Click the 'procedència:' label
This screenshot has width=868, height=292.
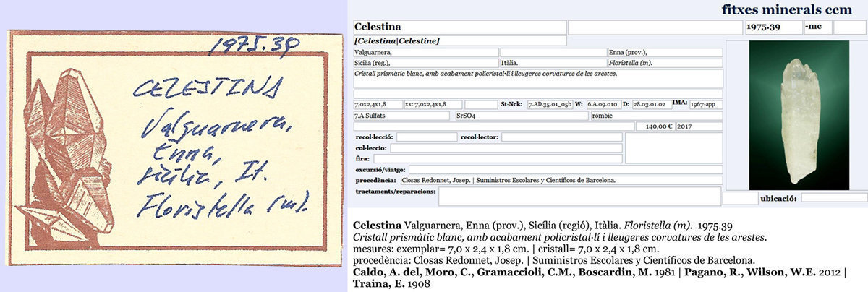click(375, 180)
